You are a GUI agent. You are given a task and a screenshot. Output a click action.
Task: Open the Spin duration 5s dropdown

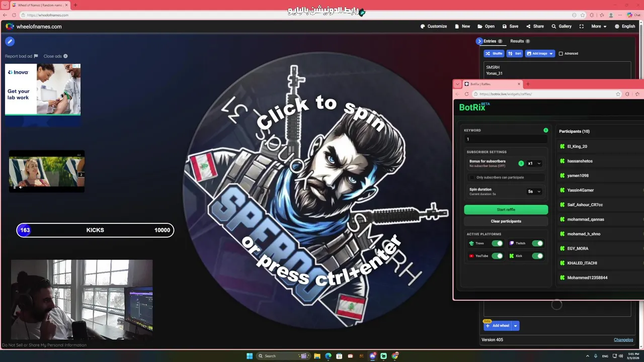click(534, 192)
